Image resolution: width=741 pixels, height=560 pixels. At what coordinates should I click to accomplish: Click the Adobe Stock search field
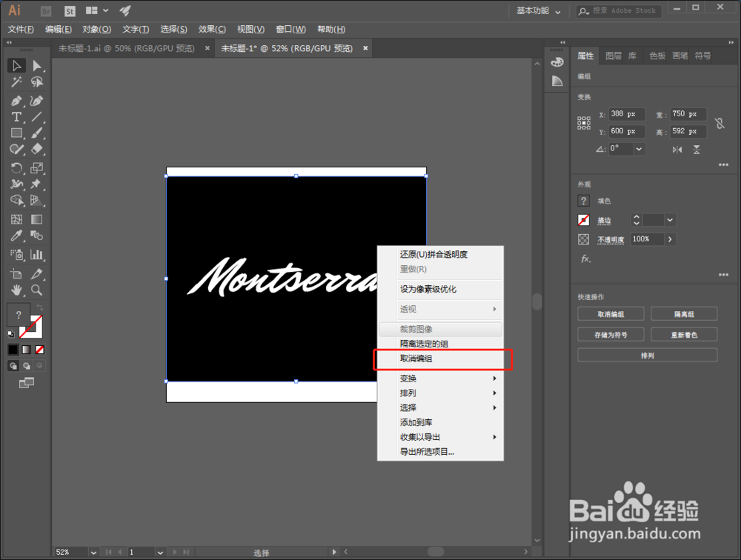(x=619, y=11)
